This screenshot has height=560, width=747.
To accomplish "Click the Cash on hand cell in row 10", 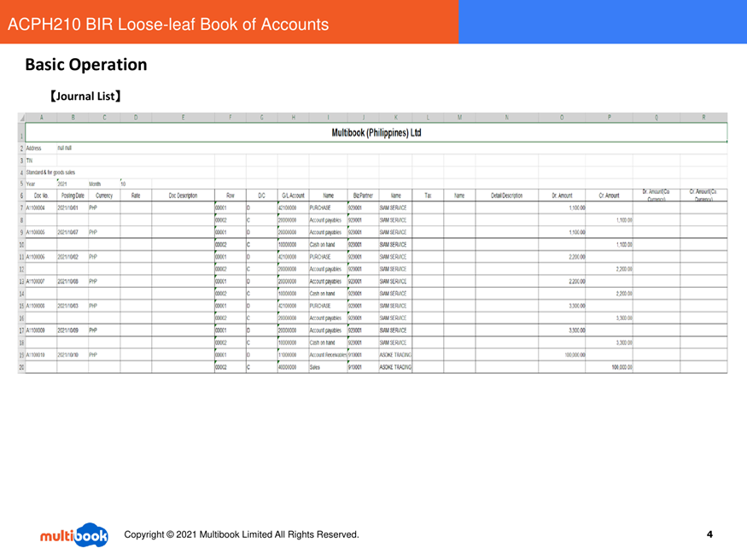I will [x=328, y=245].
